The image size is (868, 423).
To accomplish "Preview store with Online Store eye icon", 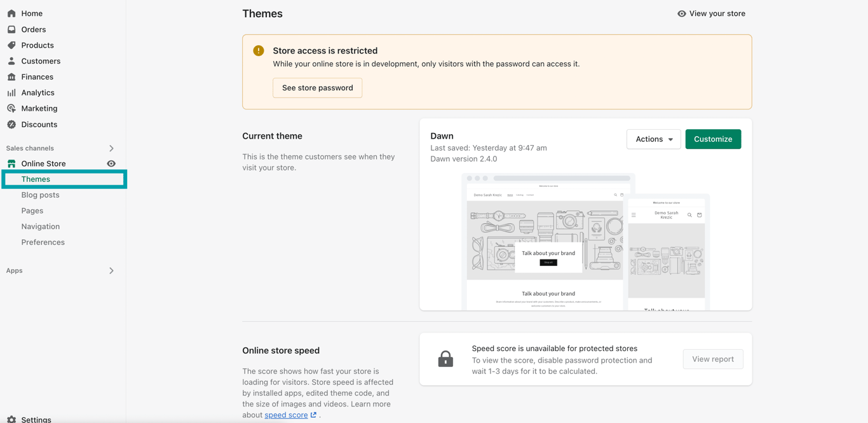I will tap(111, 163).
